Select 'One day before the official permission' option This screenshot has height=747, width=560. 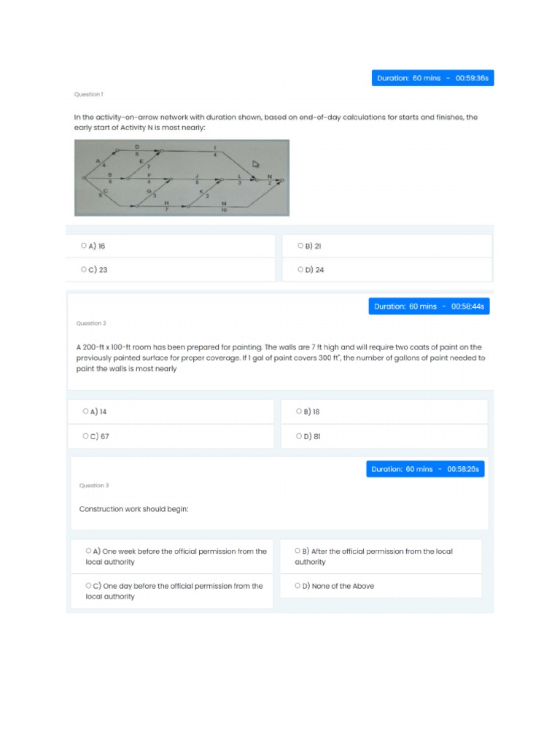88,586
